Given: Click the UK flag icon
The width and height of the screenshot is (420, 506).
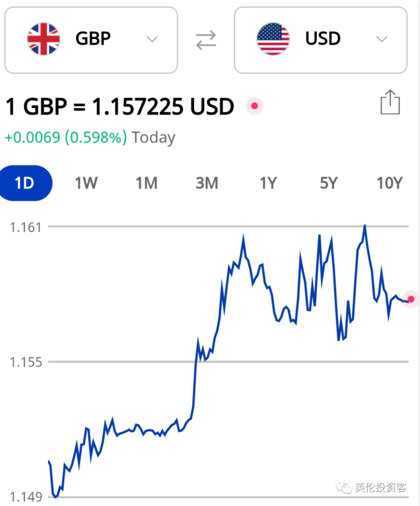Looking at the screenshot, I should [x=44, y=39].
